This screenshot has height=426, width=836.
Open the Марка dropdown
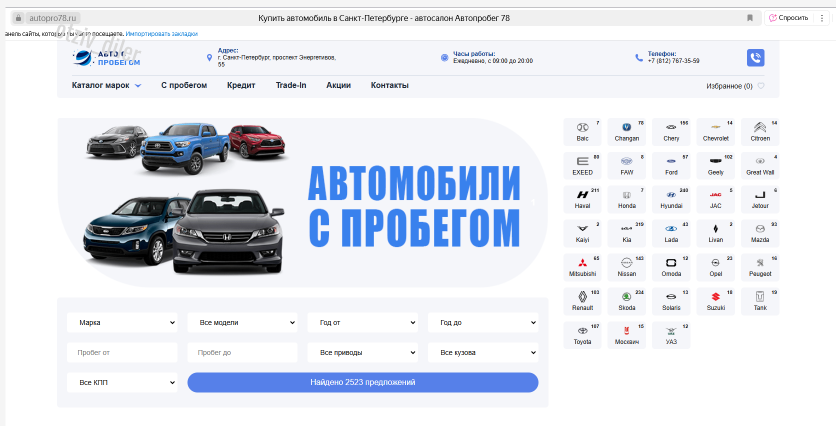[x=122, y=323]
